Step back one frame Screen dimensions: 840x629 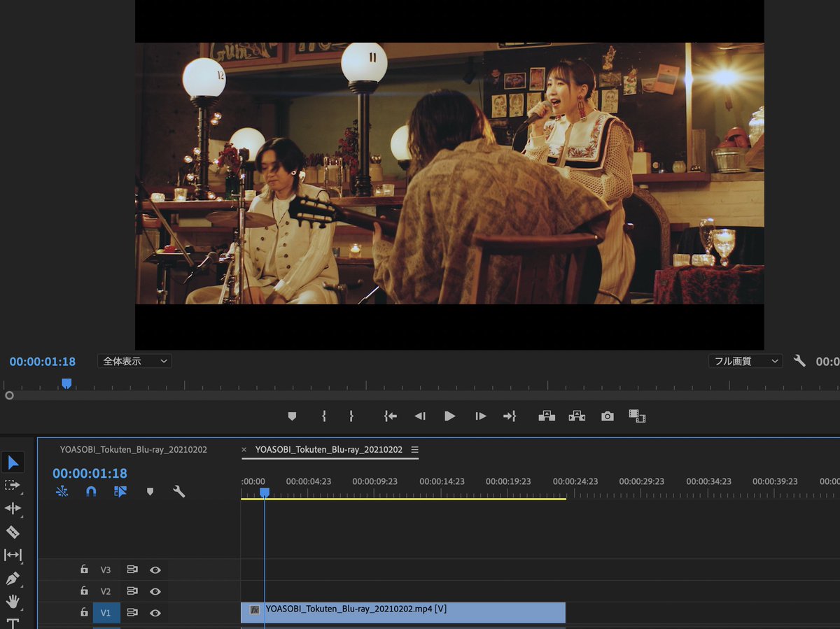[x=420, y=416]
